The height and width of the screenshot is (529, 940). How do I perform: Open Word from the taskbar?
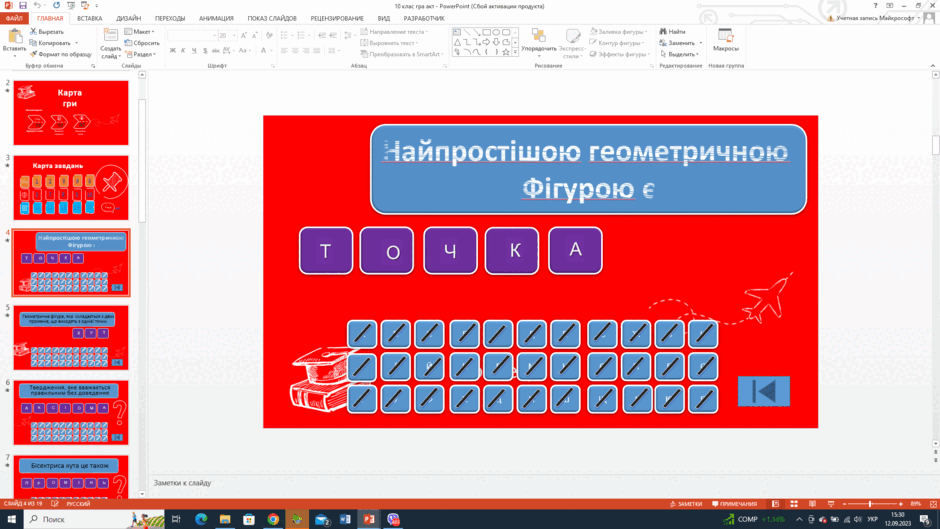point(345,519)
